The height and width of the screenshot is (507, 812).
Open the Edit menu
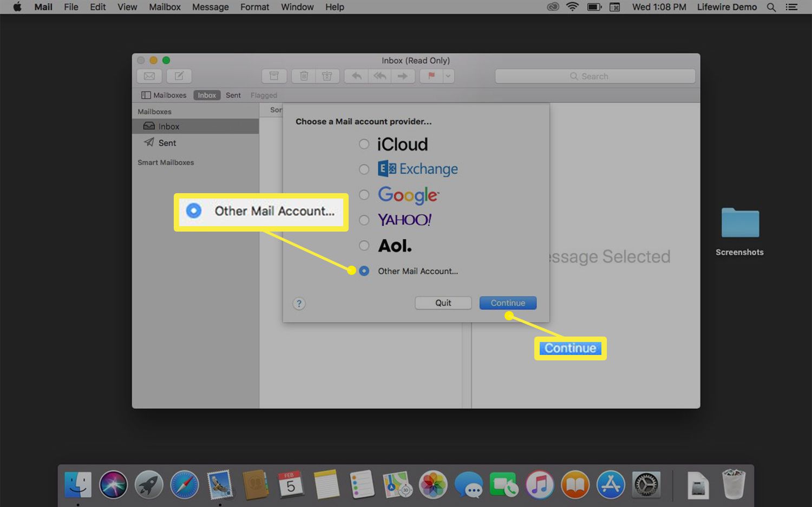point(98,7)
